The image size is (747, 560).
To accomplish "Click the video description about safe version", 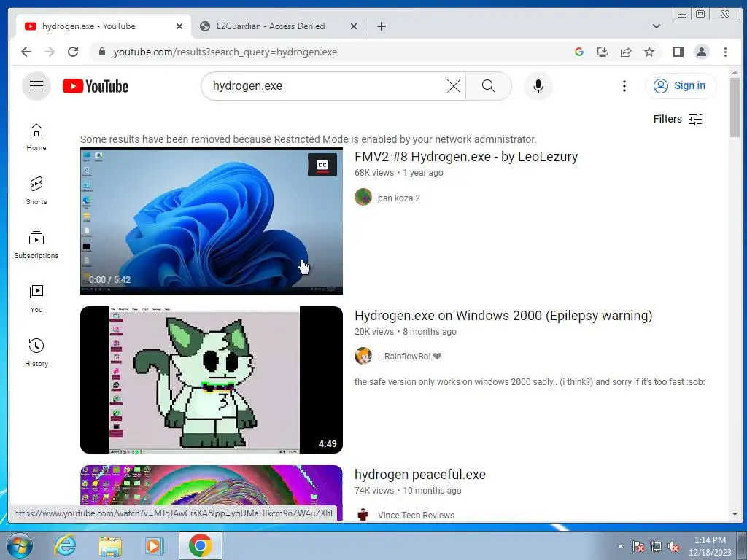I will 530,382.
